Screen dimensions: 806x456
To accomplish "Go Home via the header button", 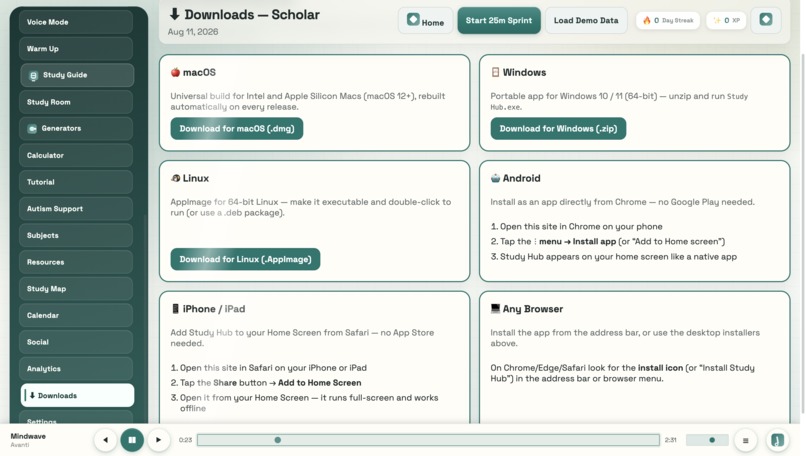I will point(426,21).
